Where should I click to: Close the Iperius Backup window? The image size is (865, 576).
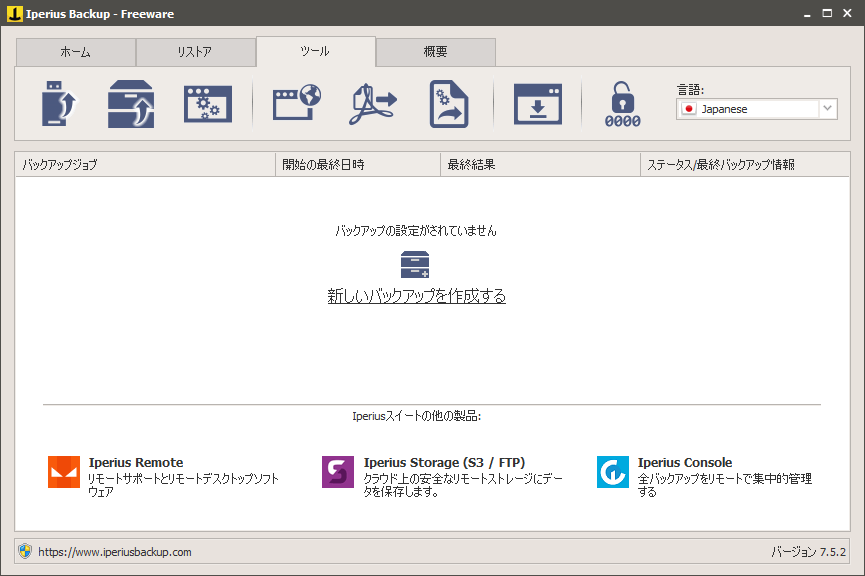tap(847, 13)
